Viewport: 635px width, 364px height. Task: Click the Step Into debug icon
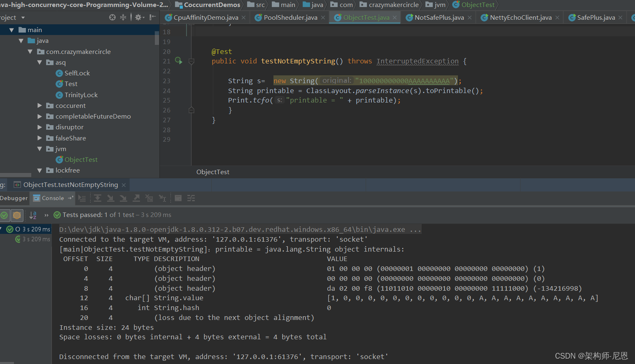(x=110, y=198)
